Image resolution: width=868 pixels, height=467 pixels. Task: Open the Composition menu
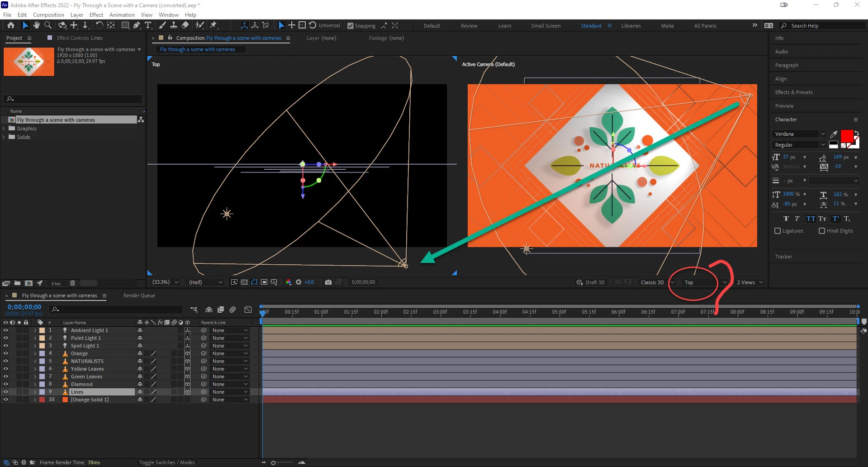[x=48, y=15]
